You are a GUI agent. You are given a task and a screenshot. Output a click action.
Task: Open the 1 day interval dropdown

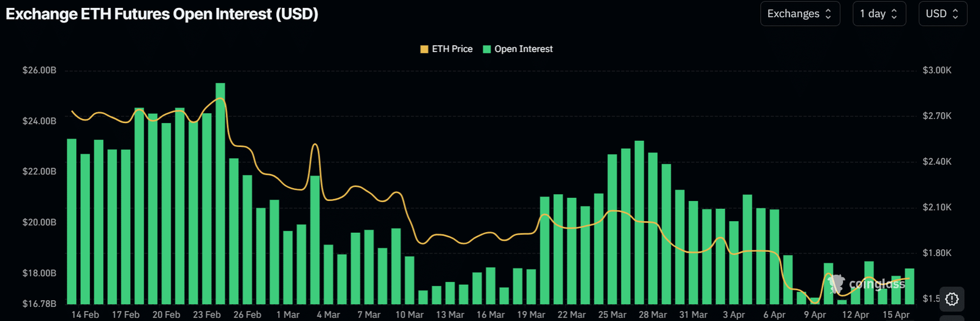point(878,14)
